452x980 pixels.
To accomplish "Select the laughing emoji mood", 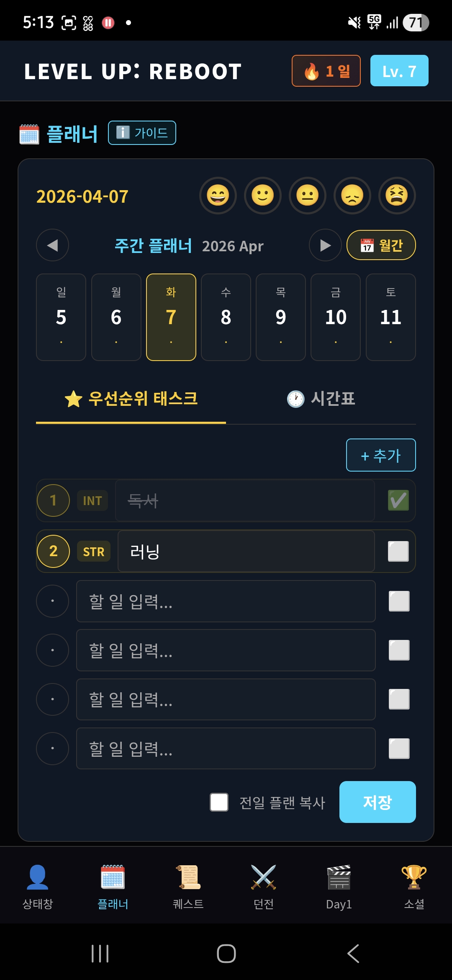I will coord(218,196).
